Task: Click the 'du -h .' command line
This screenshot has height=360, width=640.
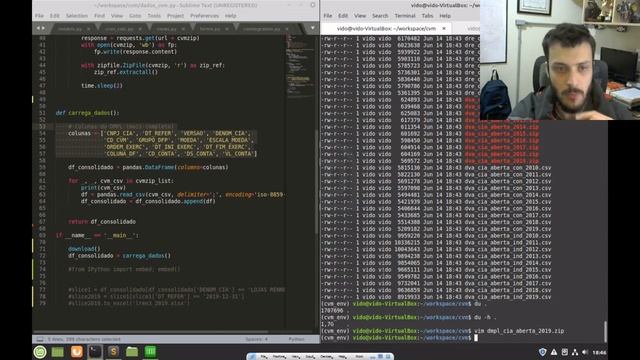Action: [485, 318]
